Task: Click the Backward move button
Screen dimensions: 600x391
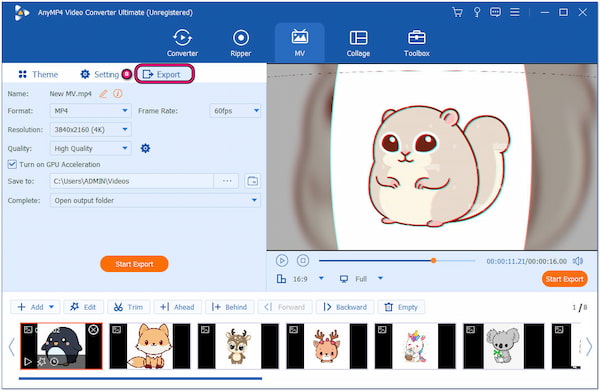Action: click(x=345, y=307)
